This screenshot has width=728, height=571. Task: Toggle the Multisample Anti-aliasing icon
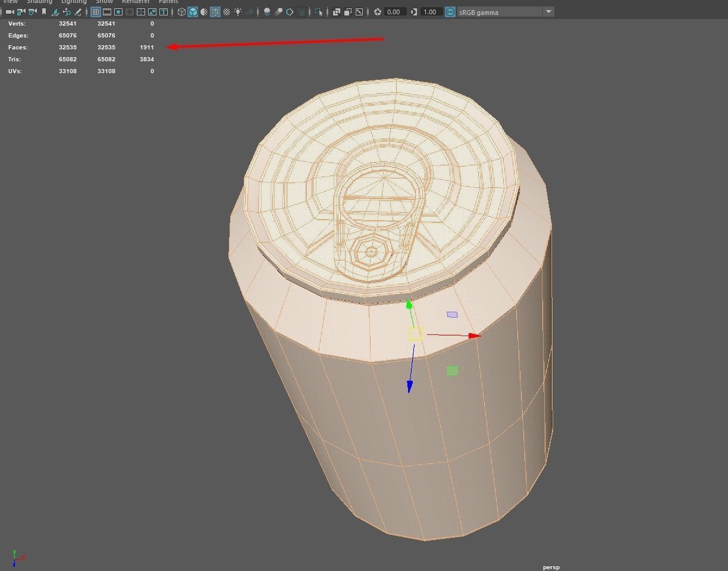[x=290, y=12]
